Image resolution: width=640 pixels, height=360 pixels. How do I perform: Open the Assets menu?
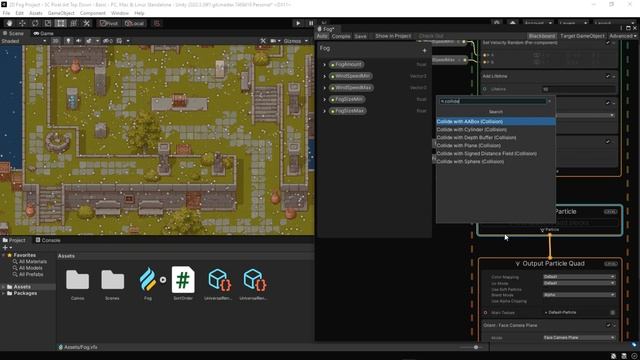[36, 13]
